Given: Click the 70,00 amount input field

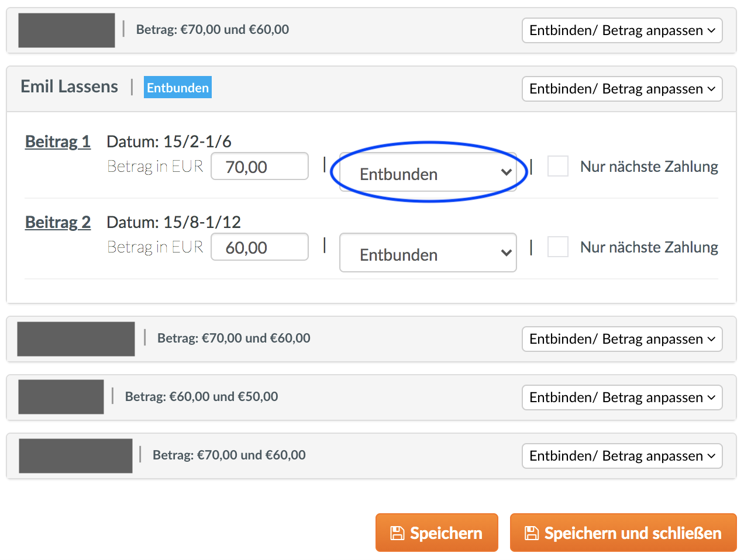Looking at the screenshot, I should [259, 167].
